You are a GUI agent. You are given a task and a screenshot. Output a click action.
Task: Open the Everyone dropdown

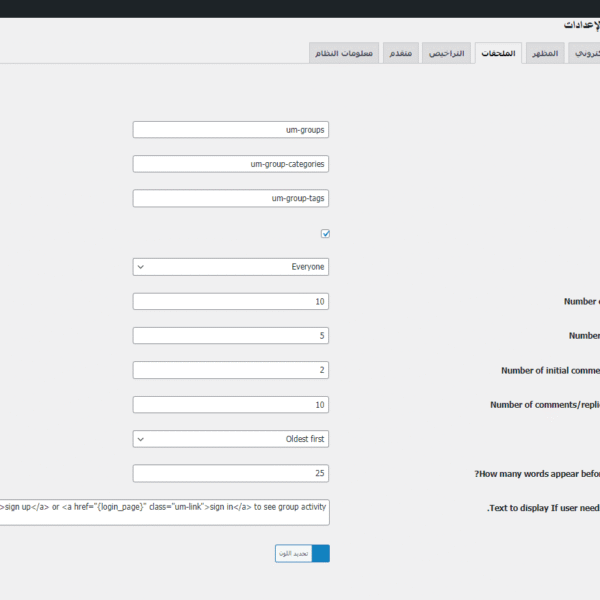tap(231, 267)
